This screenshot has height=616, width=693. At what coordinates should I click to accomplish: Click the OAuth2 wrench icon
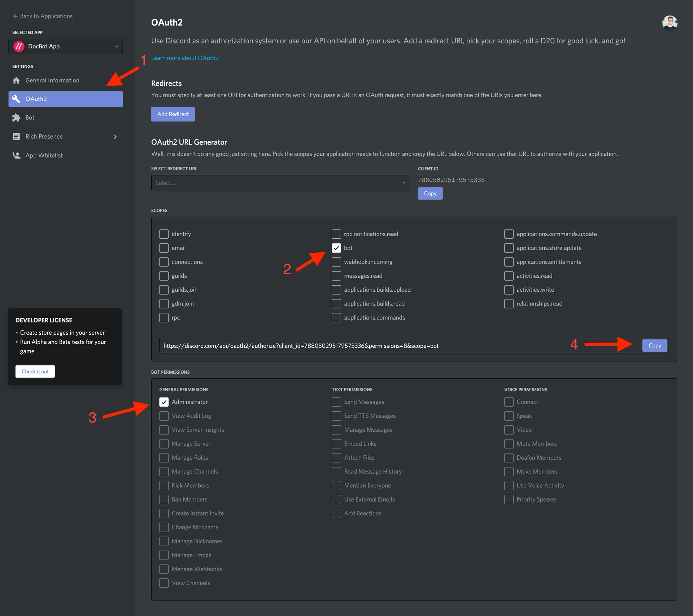point(16,99)
